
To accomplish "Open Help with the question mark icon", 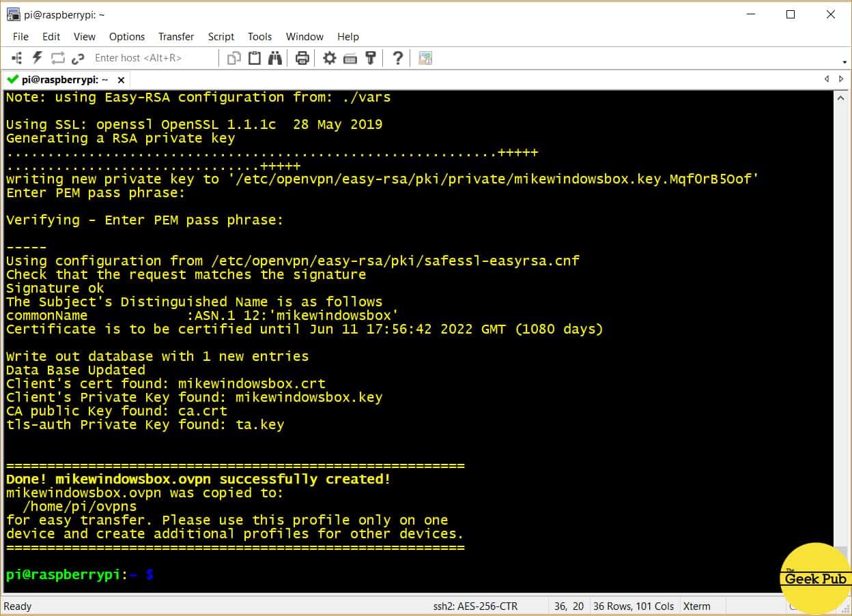I will (397, 58).
